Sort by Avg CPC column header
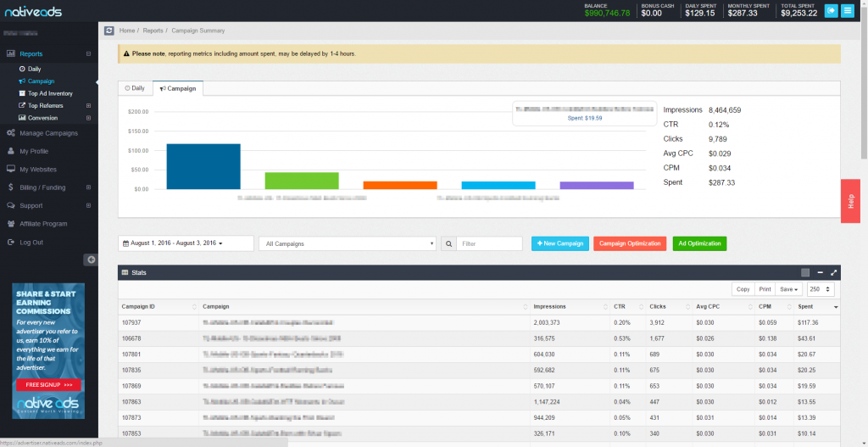The height and width of the screenshot is (447, 868). tap(724, 306)
